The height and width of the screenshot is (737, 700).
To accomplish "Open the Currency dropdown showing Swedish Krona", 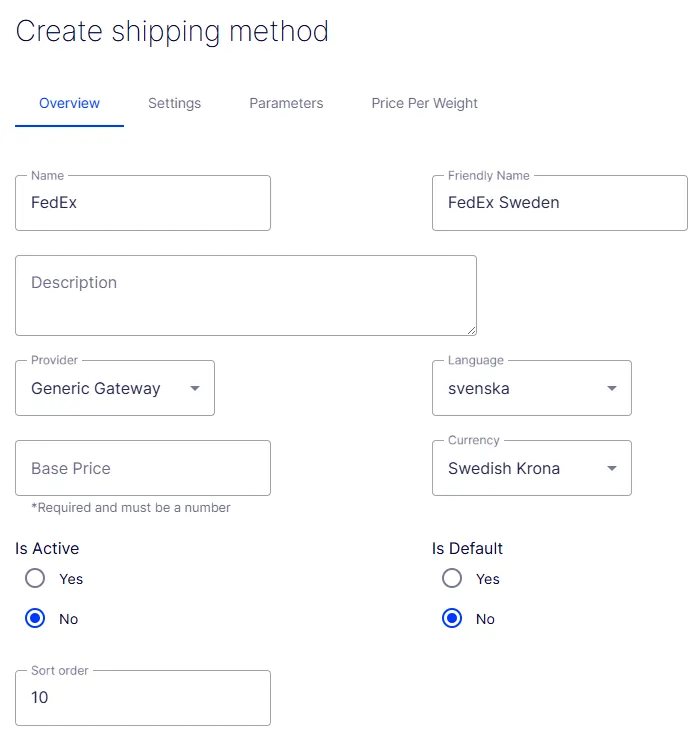I will pos(532,468).
